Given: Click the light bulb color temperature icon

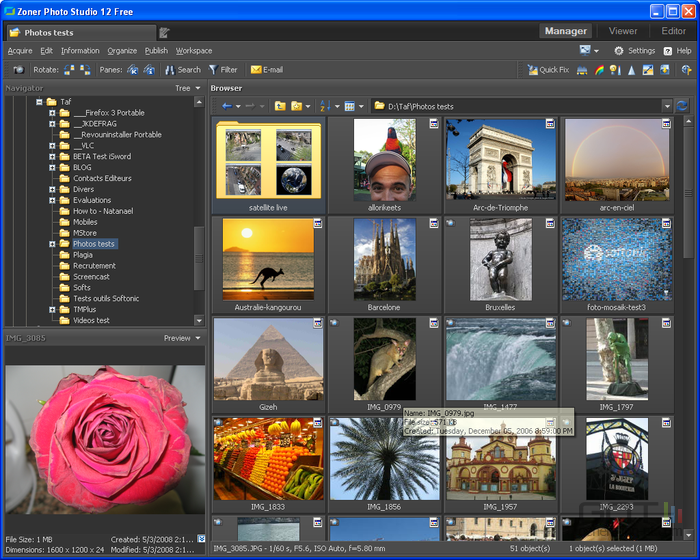Looking at the screenshot, I should click(615, 70).
